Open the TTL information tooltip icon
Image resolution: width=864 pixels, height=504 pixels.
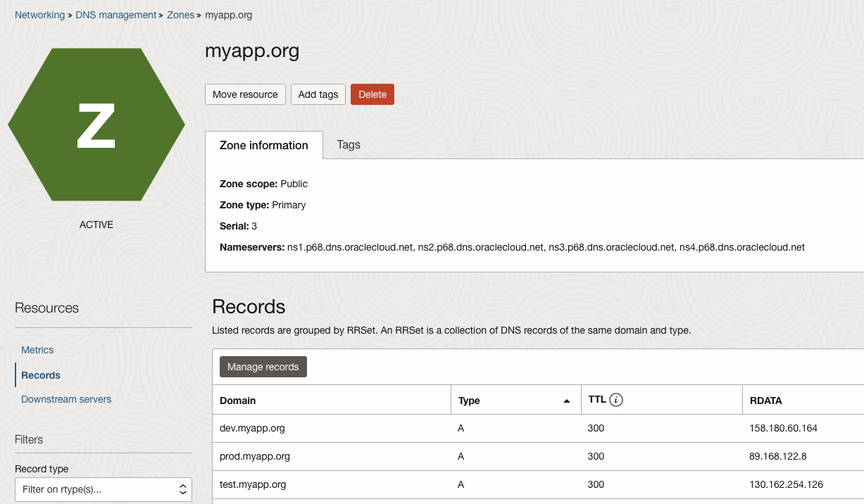tap(615, 399)
